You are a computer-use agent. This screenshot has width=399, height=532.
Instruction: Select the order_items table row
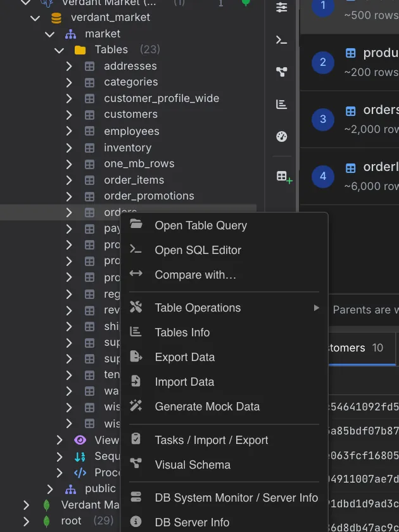tap(128, 180)
